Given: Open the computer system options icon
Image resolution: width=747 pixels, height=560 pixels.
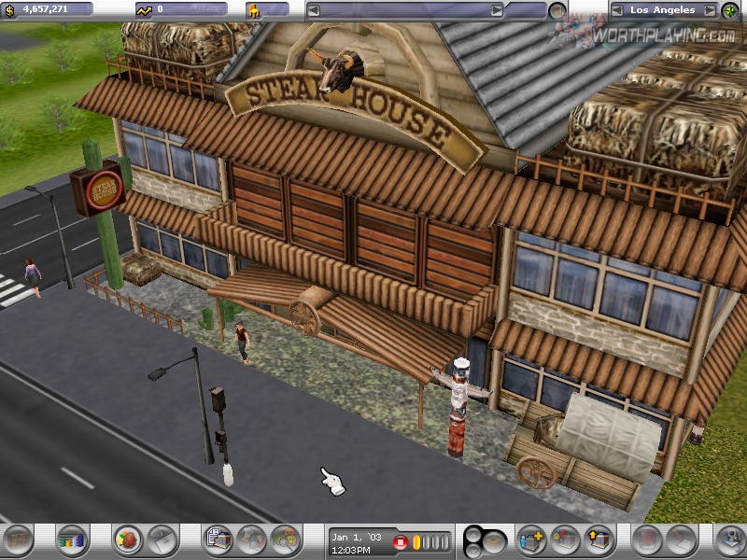Looking at the screenshot, I should point(728,539).
